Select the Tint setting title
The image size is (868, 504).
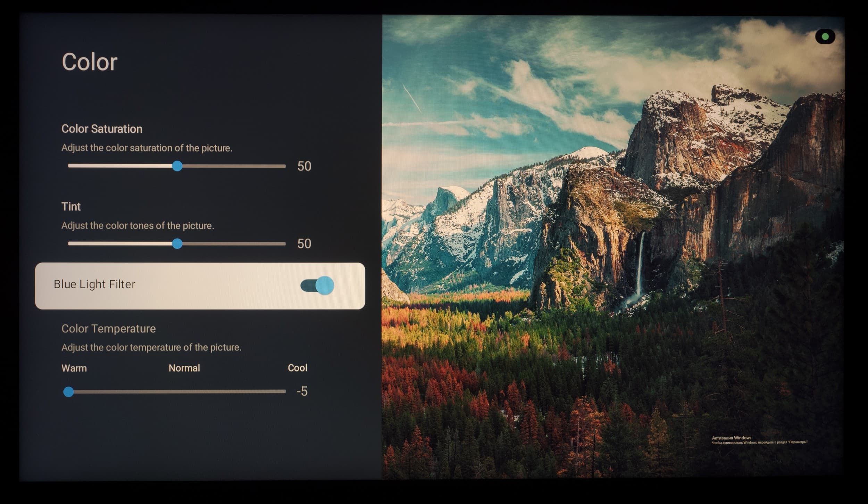point(71,207)
